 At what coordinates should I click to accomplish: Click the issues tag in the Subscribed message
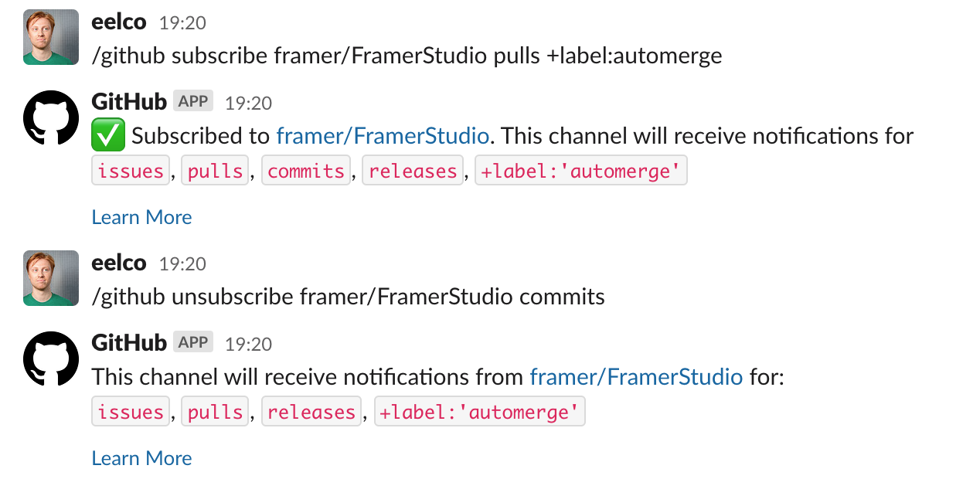click(x=131, y=171)
